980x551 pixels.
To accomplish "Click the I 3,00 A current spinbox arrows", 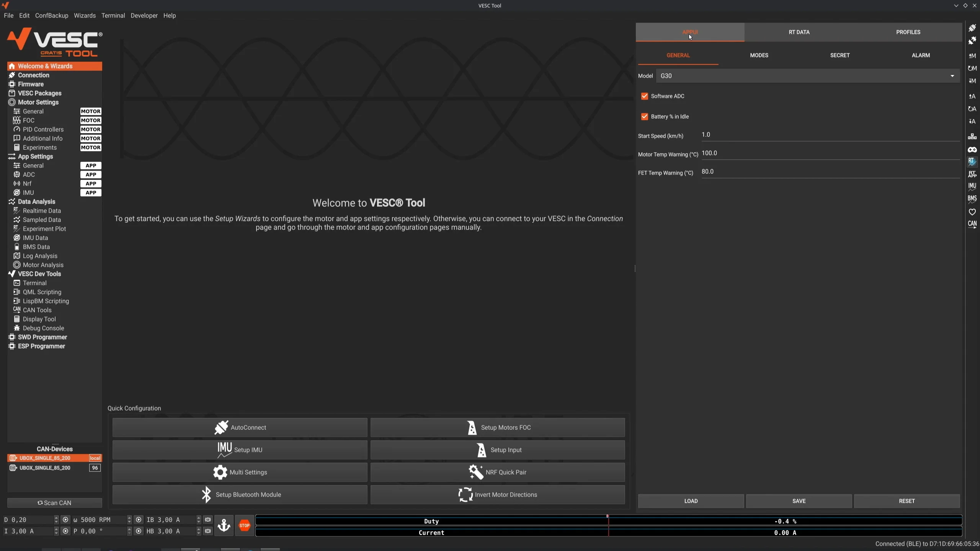I will 56,531.
